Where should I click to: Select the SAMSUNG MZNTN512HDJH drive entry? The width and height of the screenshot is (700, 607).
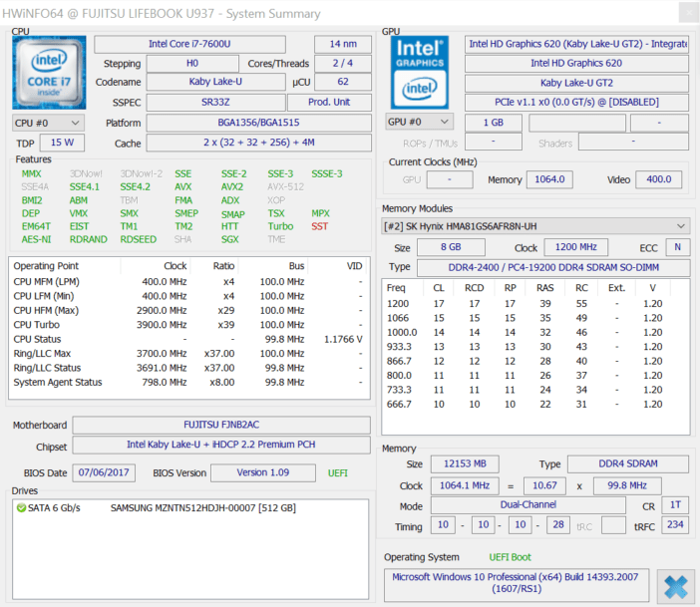(x=190, y=508)
